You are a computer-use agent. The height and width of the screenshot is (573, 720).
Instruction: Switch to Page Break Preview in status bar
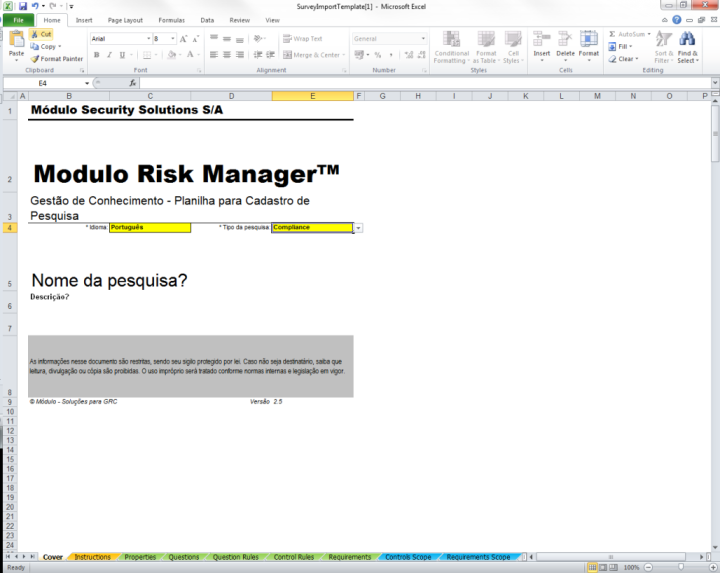point(613,567)
